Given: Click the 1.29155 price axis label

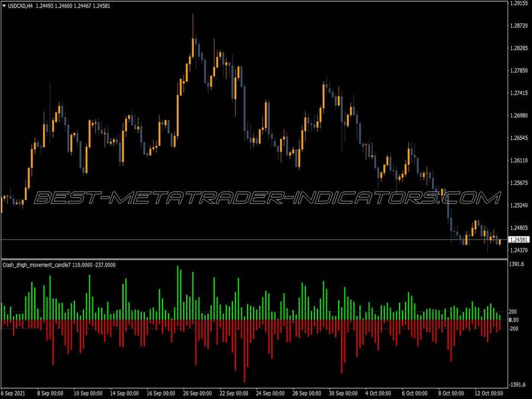Looking at the screenshot, I should 519,3.
